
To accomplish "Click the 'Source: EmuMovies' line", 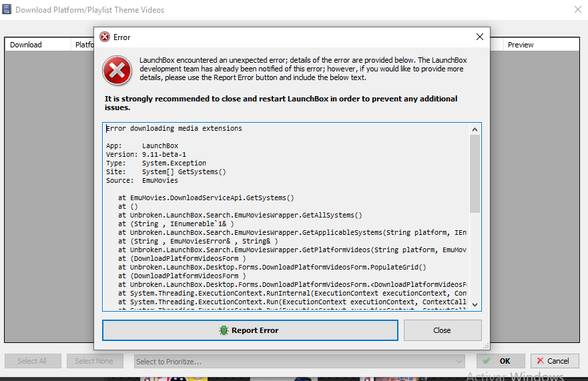I will (x=141, y=180).
